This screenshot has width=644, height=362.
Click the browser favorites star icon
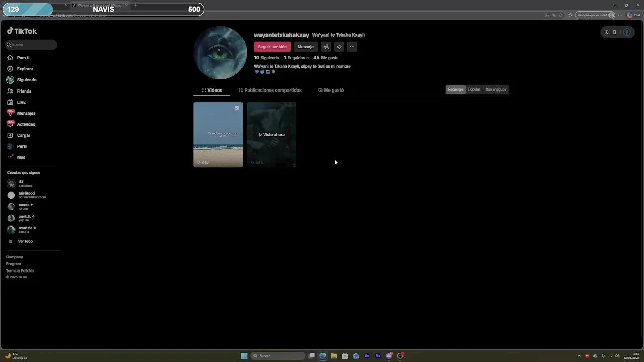561,15
